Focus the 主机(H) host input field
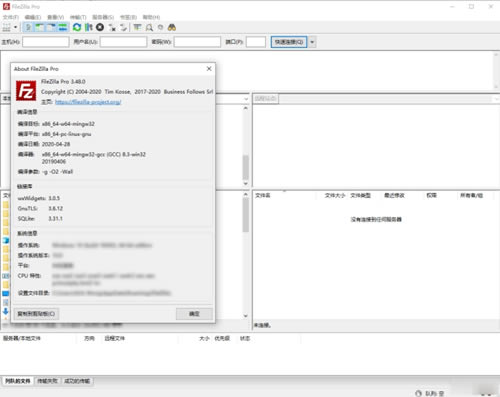 (x=46, y=42)
